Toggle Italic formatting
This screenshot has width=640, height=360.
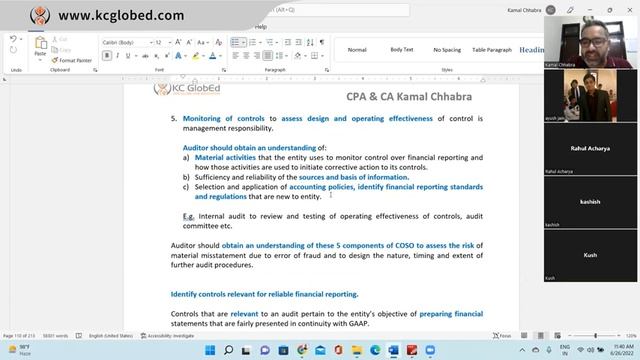[x=118, y=56]
